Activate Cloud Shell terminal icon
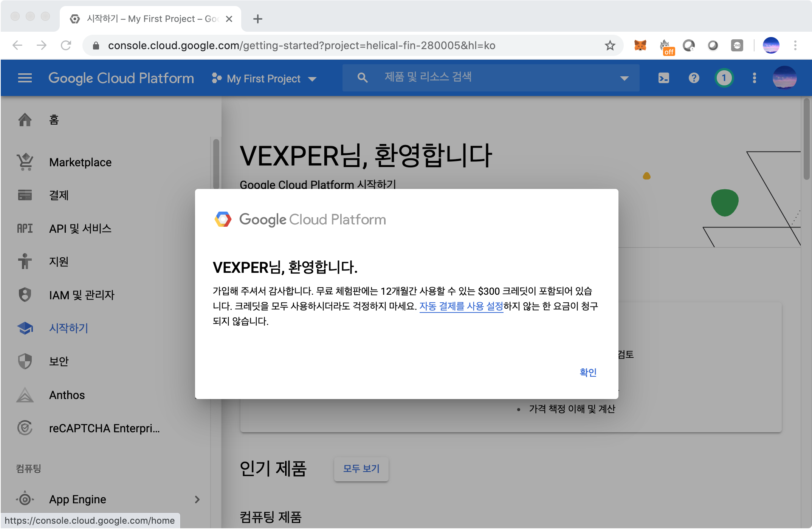 [663, 78]
